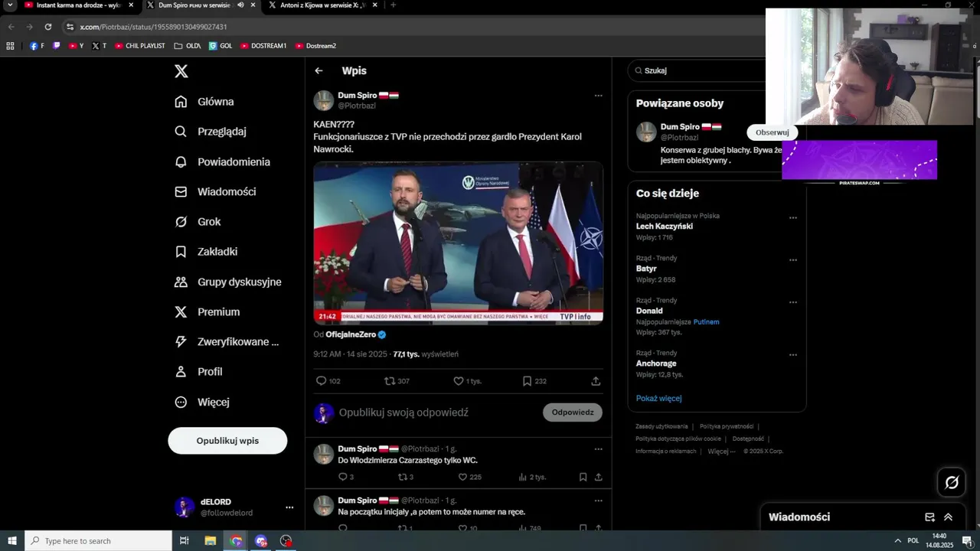This screenshot has height=551, width=980.
Task: Open Zweryfikowane organizations item
Action: point(227,342)
